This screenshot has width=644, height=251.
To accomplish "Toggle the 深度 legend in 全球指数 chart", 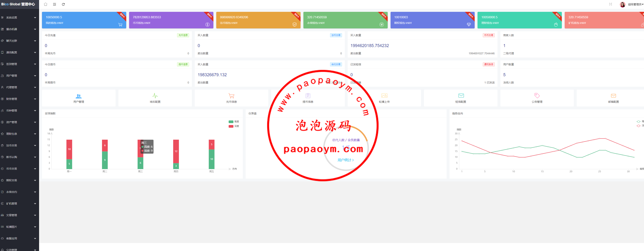I will (234, 126).
